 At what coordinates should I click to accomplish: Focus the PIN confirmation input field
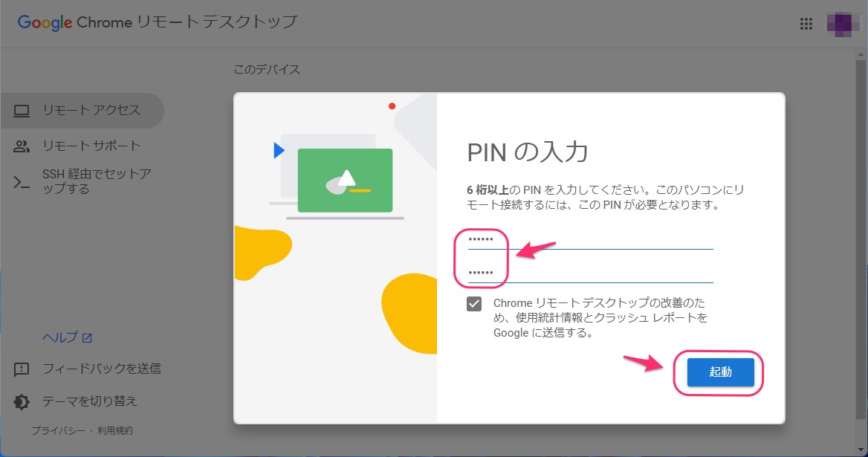590,273
